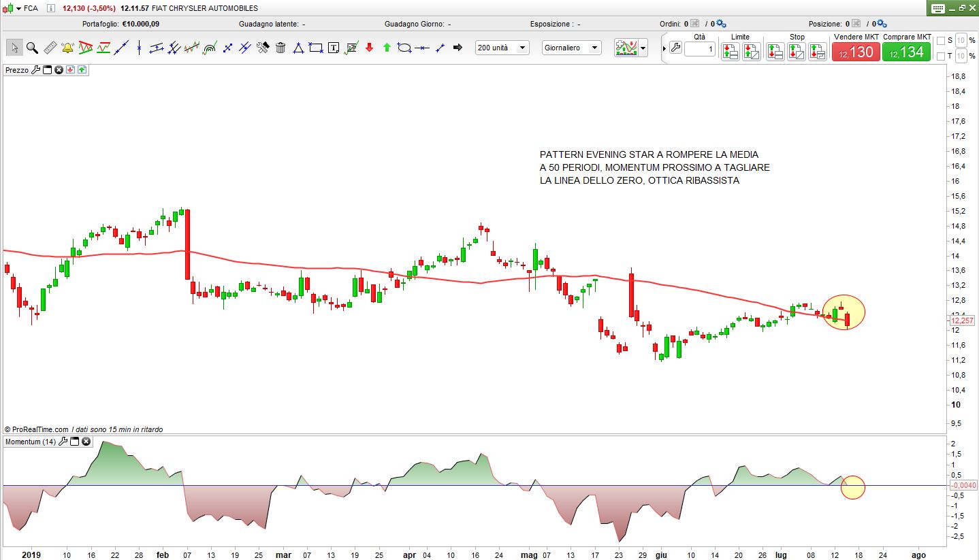This screenshot has height=560, width=979.
Task: Pick the triangle drawing tool
Action: [298, 48]
